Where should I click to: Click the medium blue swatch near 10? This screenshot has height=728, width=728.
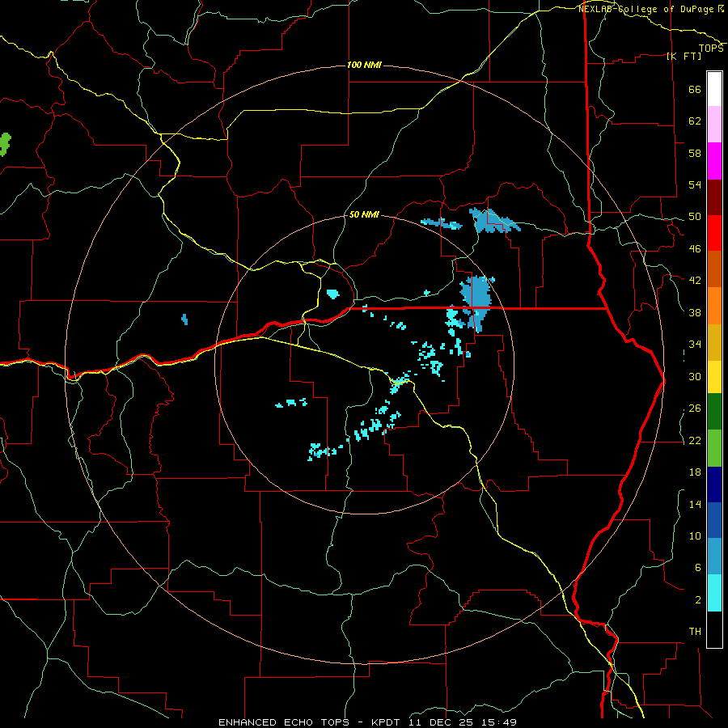pyautogui.click(x=714, y=520)
